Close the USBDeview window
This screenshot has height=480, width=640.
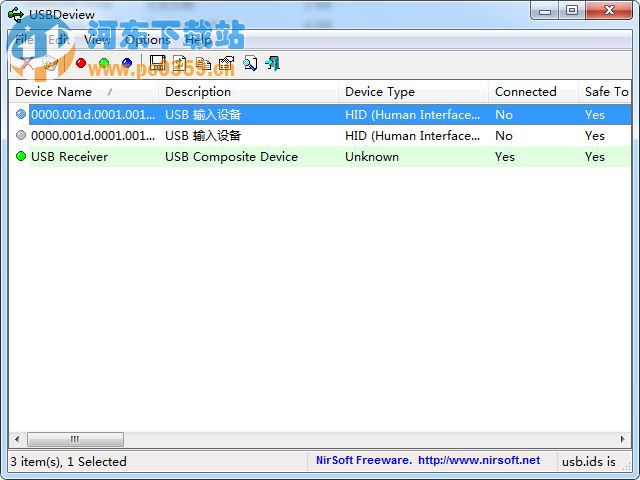(609, 11)
